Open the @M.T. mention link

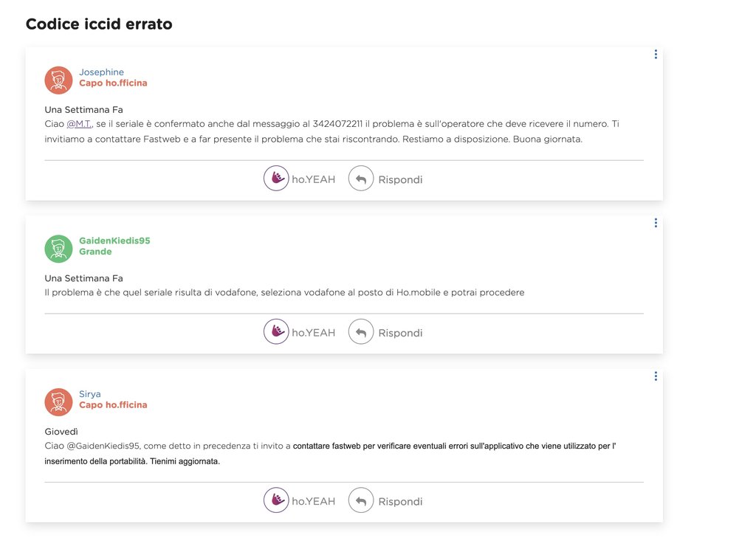coord(80,124)
